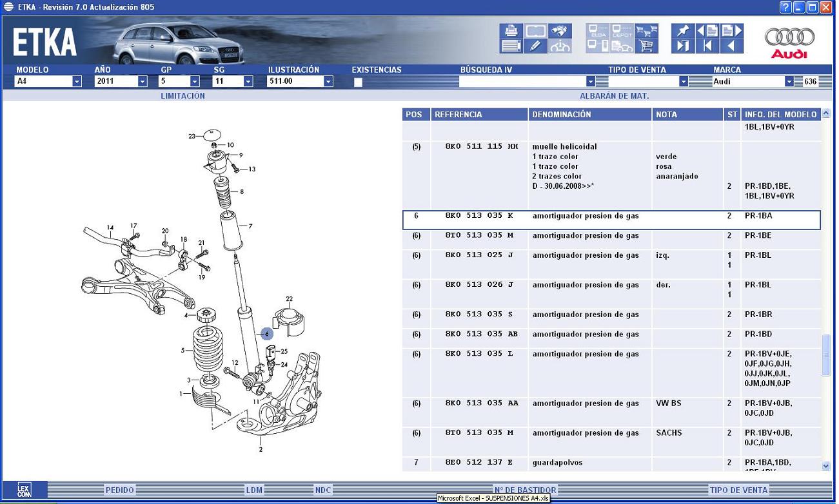Click the DEPOT connection icon
Viewport: 839px width, 504px height.
coord(622,31)
